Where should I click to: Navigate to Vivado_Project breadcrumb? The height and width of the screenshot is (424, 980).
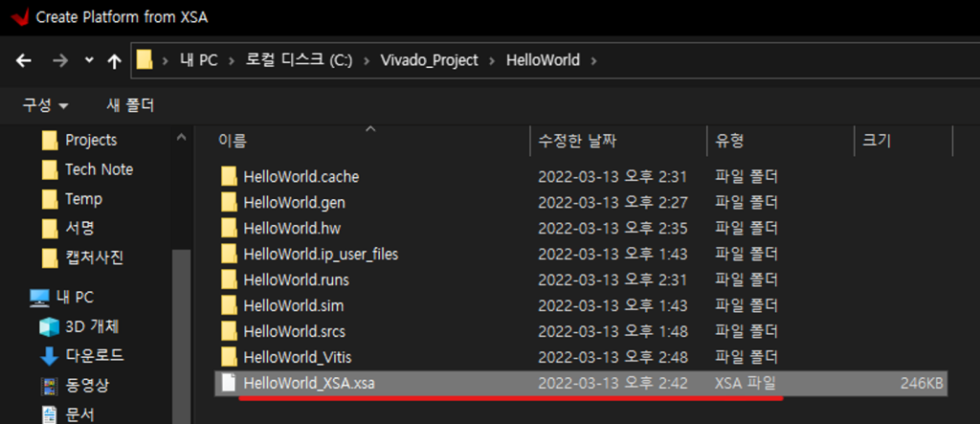coord(430,60)
